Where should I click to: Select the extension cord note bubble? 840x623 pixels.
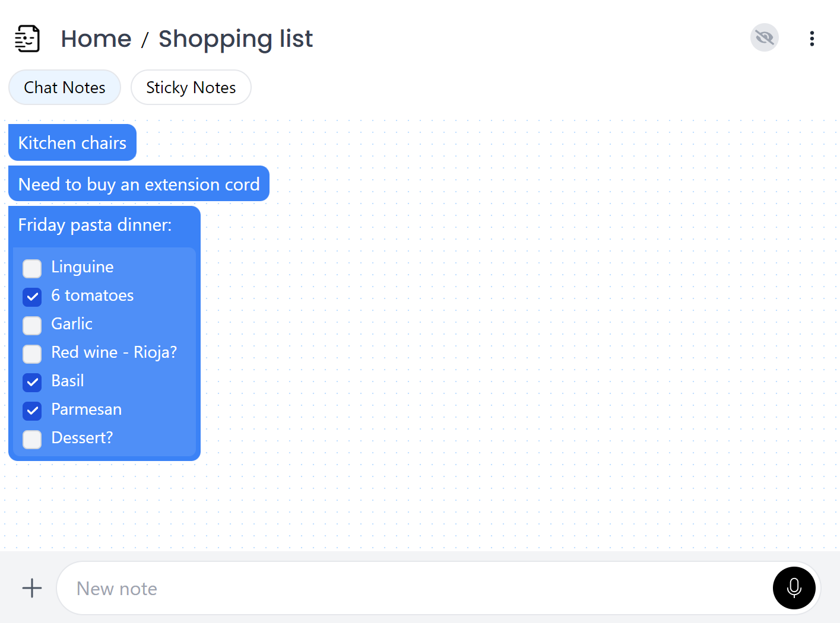click(x=139, y=184)
